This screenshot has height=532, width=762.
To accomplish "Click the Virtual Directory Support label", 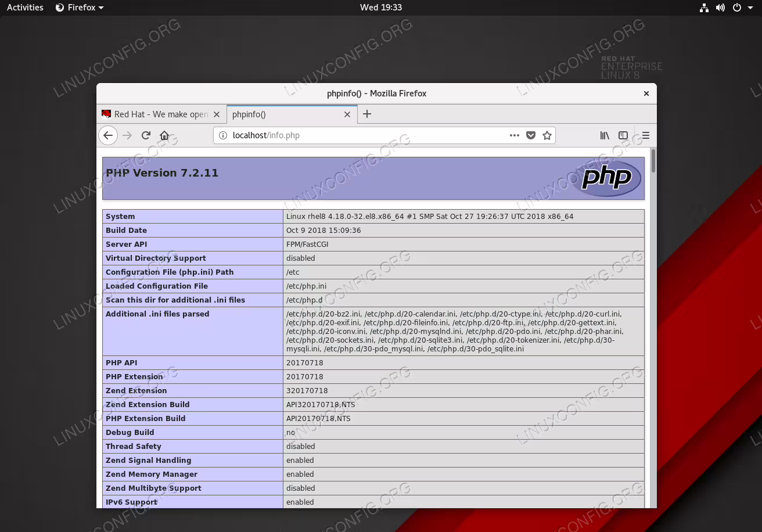I will [156, 258].
